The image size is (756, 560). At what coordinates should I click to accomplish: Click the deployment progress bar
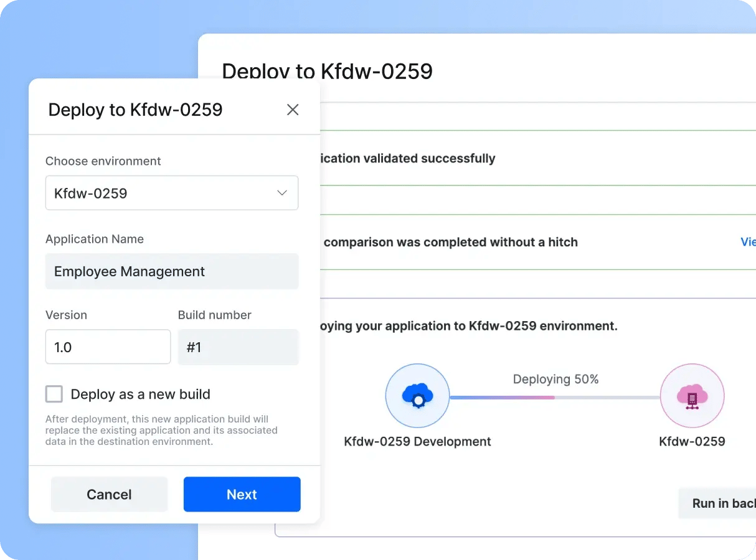[554, 398]
